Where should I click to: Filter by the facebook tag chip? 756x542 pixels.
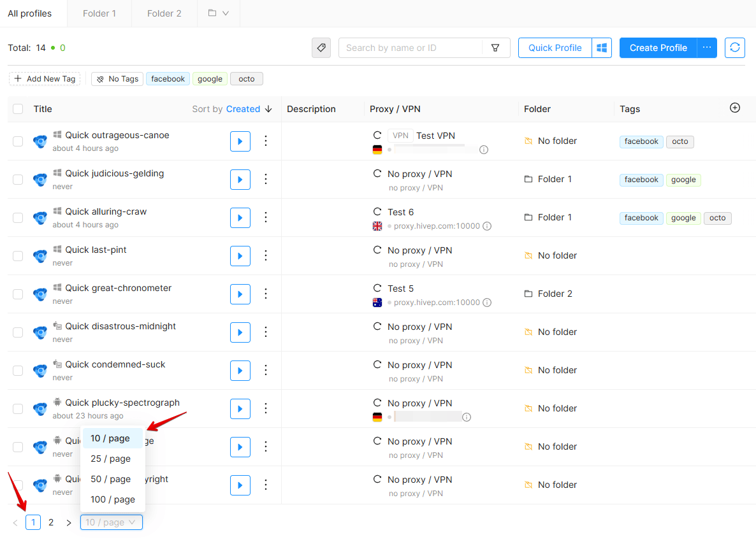(x=168, y=78)
